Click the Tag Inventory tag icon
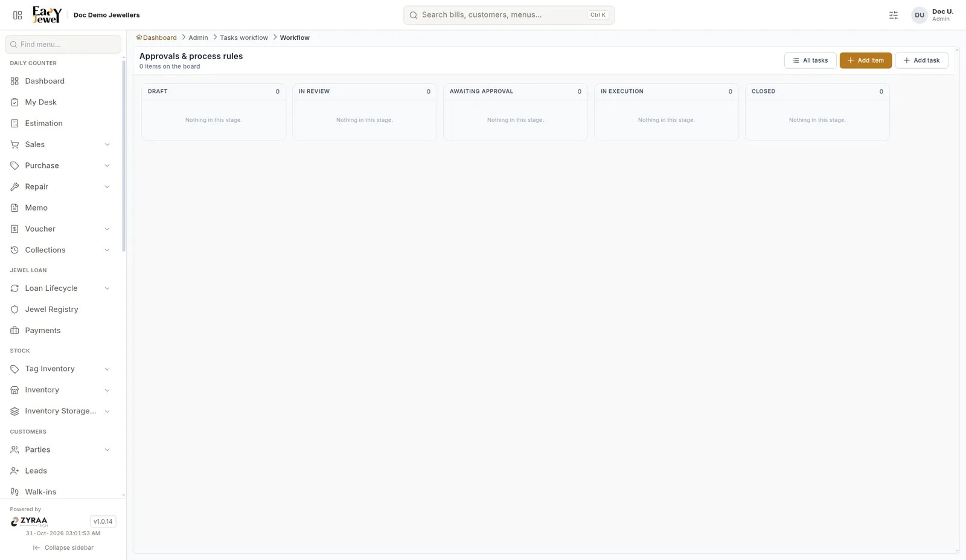The height and width of the screenshot is (560, 966). 14,369
